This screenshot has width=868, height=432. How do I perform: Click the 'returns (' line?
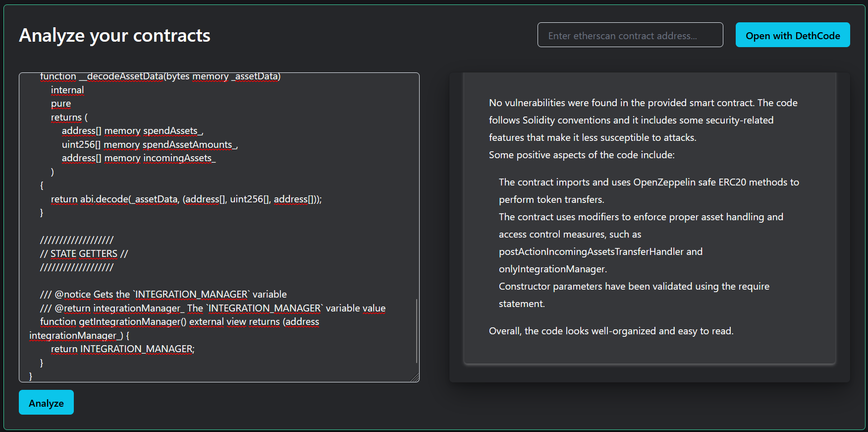point(69,117)
